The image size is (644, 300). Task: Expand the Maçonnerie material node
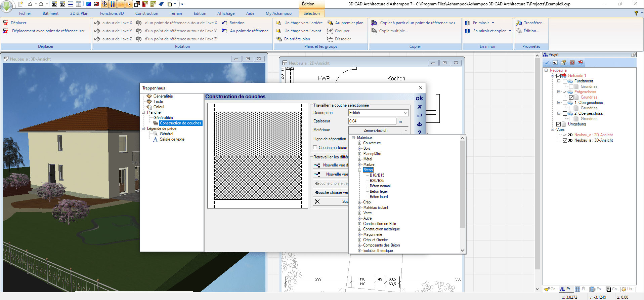click(x=360, y=234)
